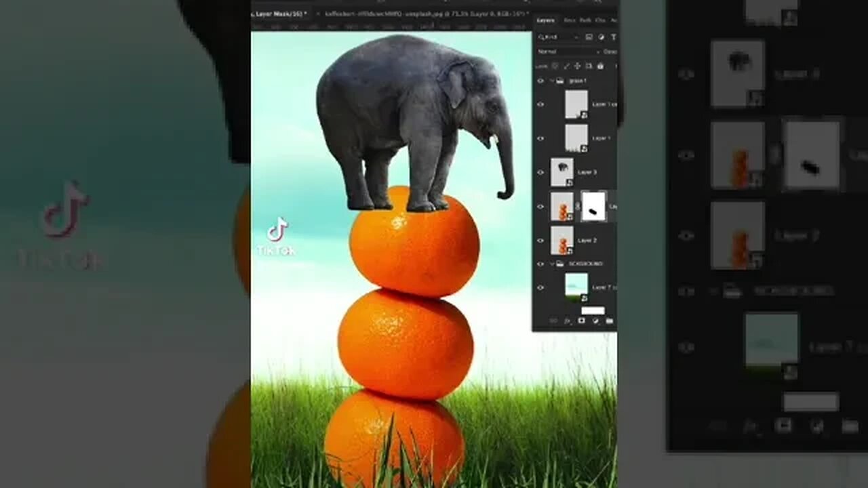The height and width of the screenshot is (488, 868).
Task: Filter layers by pixel layer icon
Action: (x=589, y=37)
